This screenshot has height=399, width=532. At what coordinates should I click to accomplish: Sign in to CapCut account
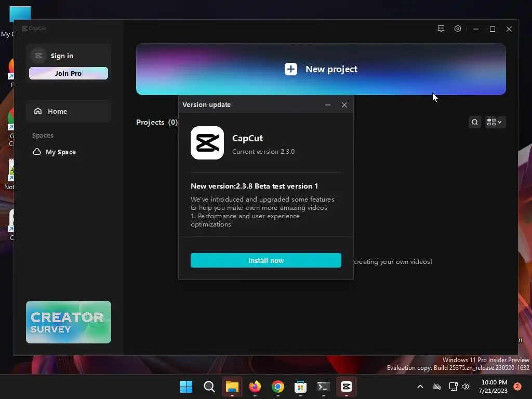(62, 56)
